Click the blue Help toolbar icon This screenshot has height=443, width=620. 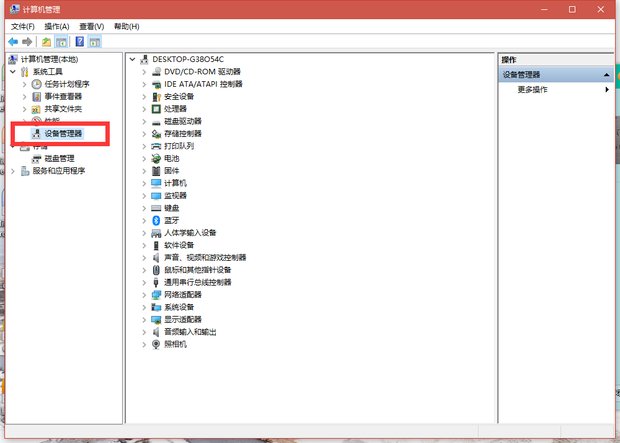click(79, 42)
